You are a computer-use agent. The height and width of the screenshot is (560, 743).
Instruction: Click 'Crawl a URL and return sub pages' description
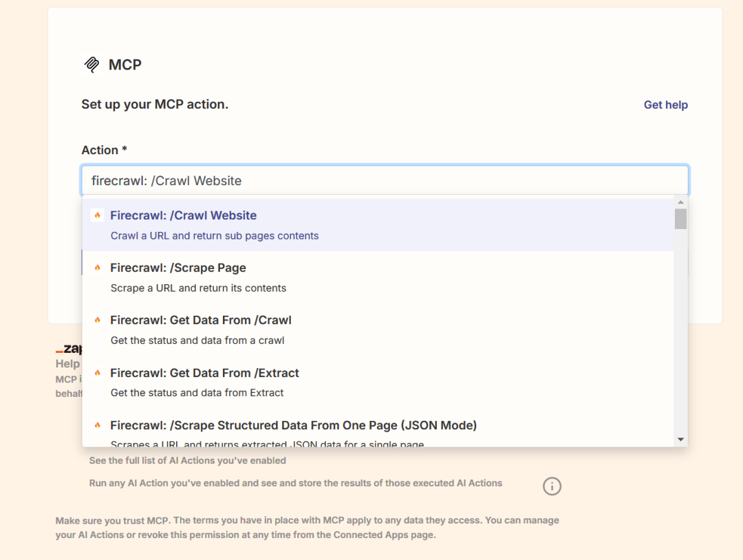215,235
